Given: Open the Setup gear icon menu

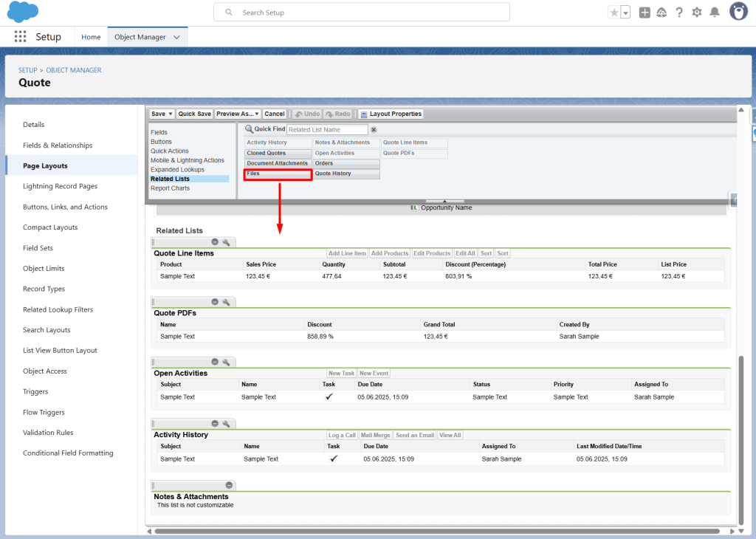Looking at the screenshot, I should point(697,13).
